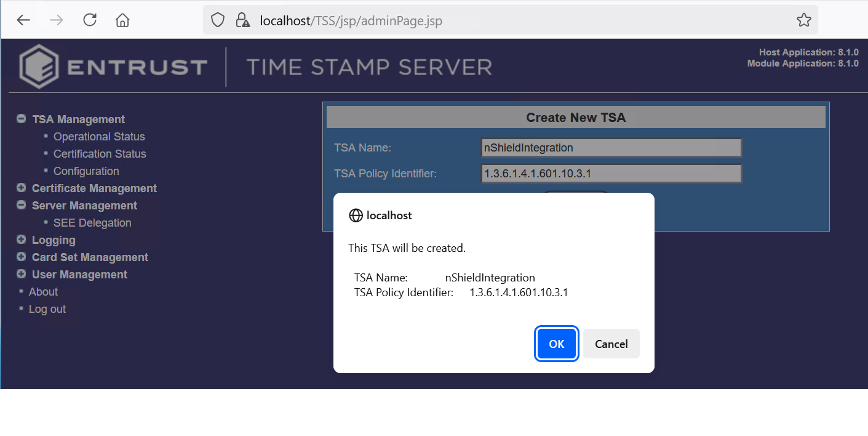Open SEE Delegation under Server Management
The height and width of the screenshot is (436, 868).
coord(92,222)
